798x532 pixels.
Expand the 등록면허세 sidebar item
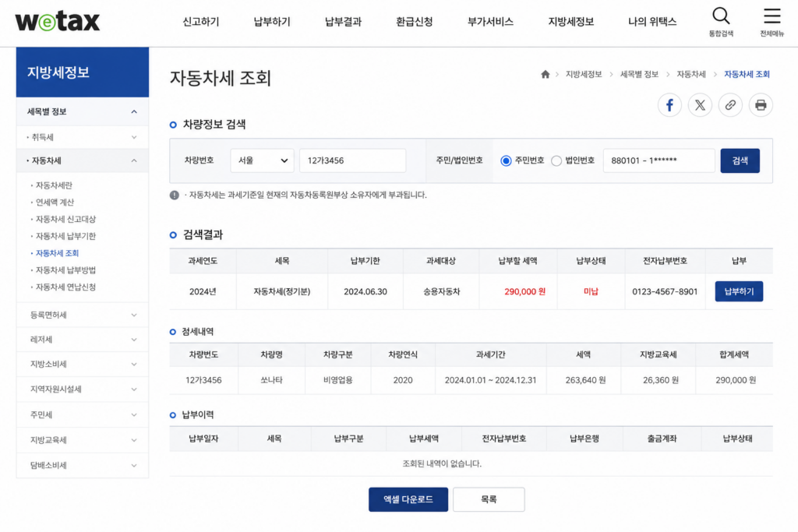coord(83,315)
